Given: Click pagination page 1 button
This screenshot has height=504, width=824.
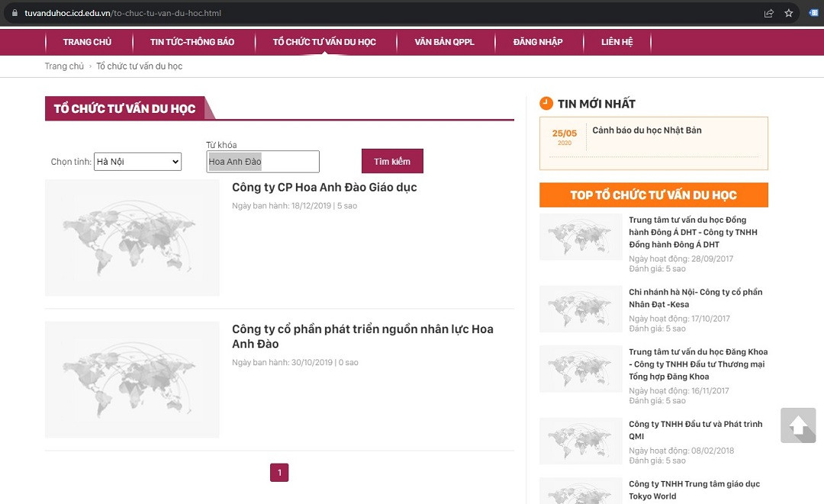Looking at the screenshot, I should pos(279,473).
